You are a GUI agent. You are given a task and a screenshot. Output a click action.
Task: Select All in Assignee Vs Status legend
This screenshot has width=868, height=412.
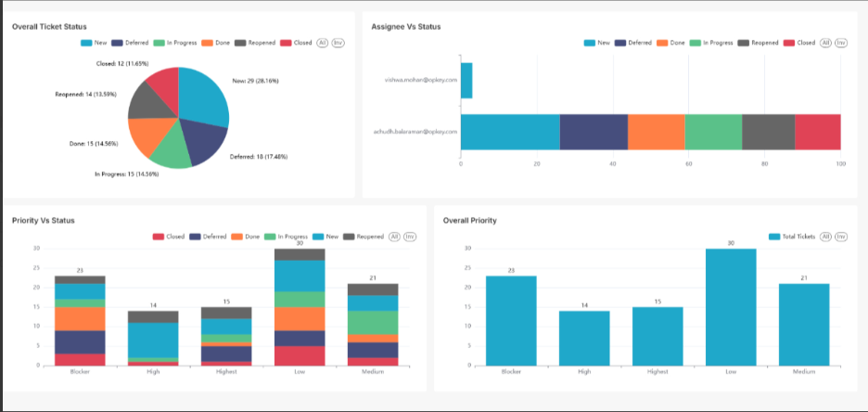[825, 43]
